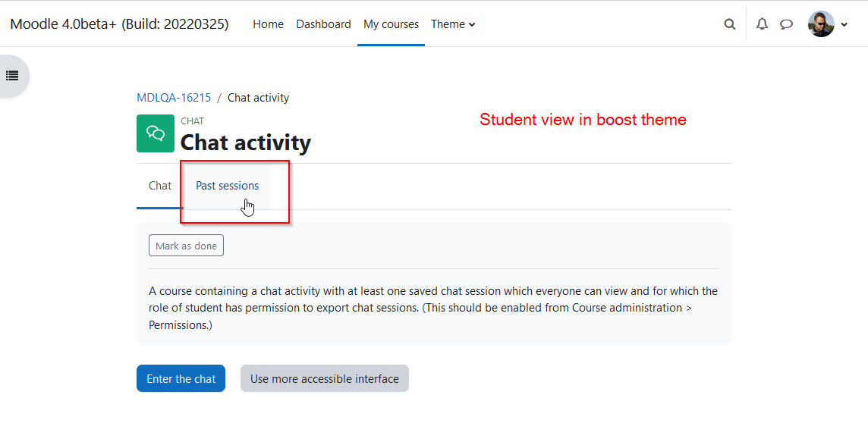Toggle the messaging drawer speech bubble icon
868x445 pixels.
pos(786,24)
